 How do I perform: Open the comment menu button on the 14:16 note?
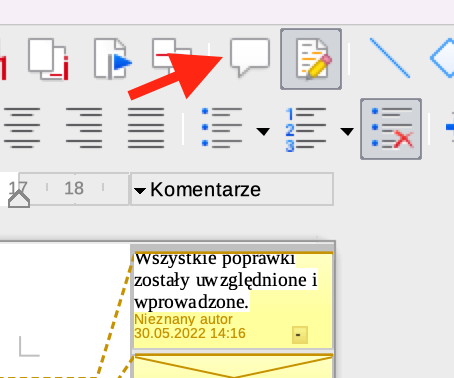300,335
